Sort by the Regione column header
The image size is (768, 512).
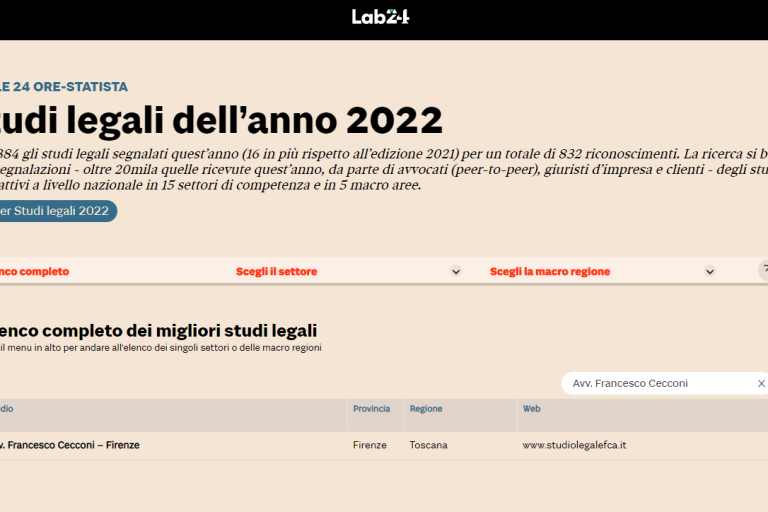click(425, 409)
